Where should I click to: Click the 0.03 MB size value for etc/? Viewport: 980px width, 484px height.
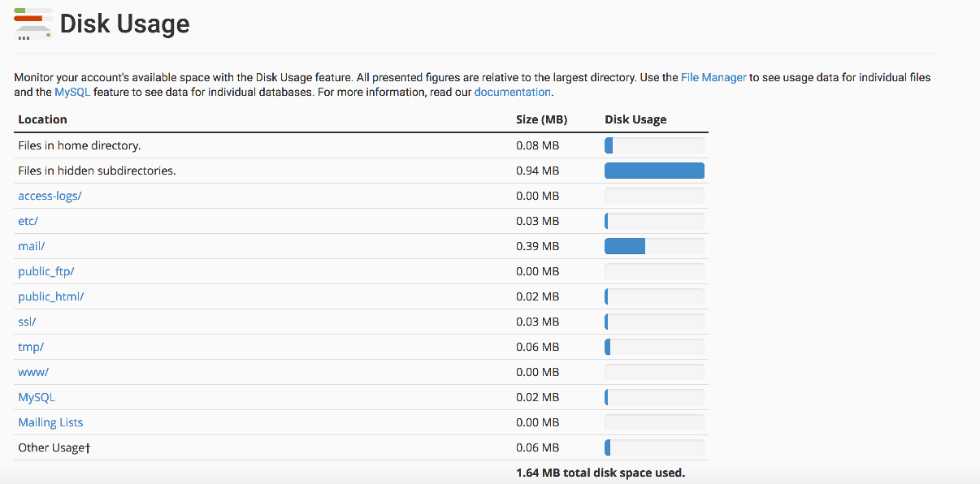coord(537,221)
